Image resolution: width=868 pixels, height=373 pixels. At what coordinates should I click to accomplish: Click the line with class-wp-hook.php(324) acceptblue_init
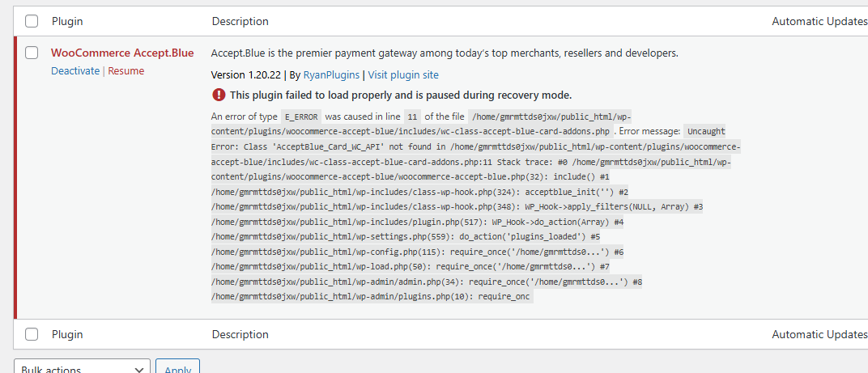coord(420,192)
